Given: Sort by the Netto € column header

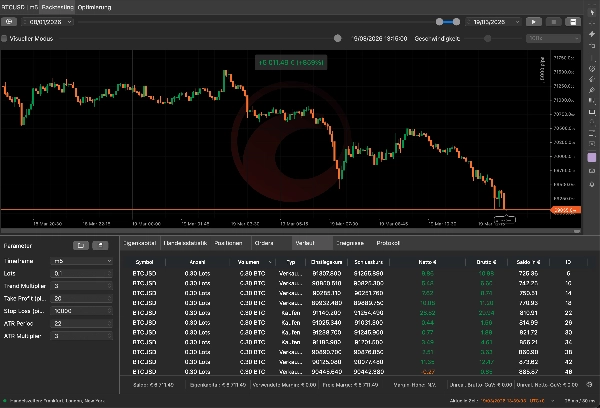Looking at the screenshot, I should (427, 262).
